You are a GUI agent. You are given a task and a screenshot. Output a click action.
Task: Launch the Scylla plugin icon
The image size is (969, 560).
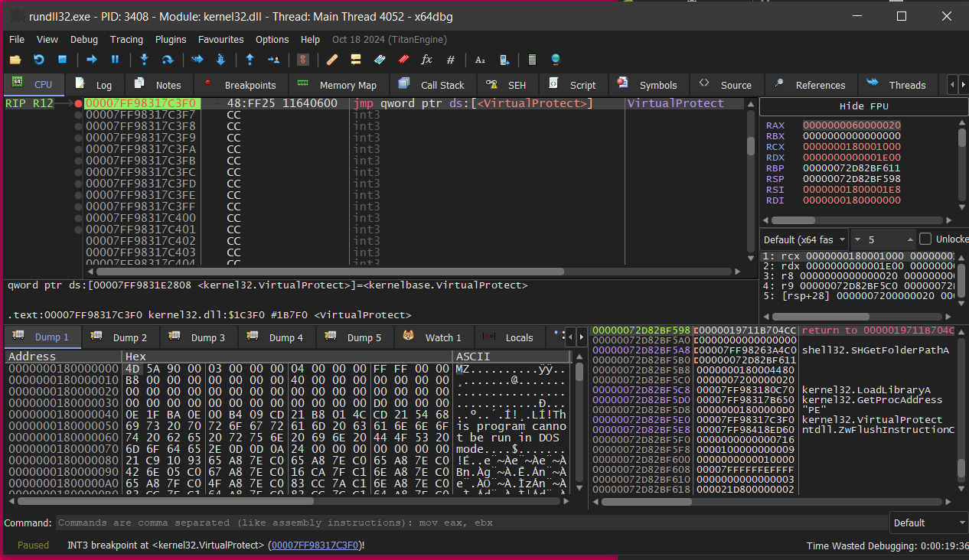(x=303, y=60)
